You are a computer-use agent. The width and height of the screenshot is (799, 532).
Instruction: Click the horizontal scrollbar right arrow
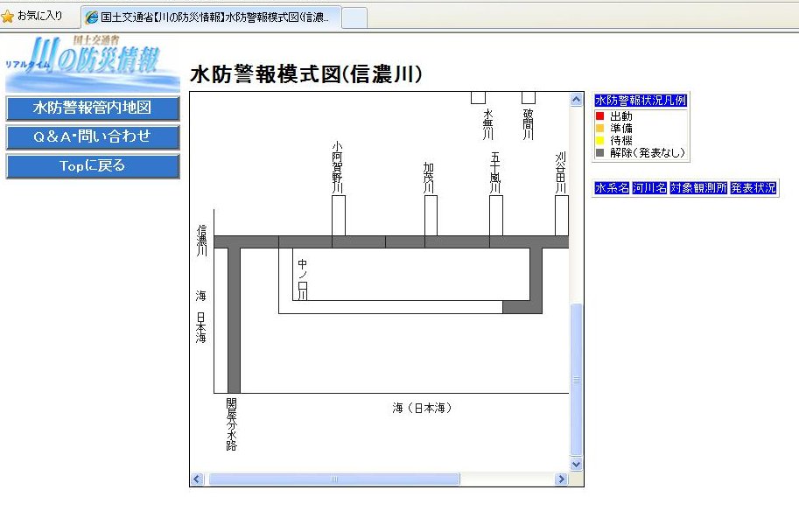tap(562, 479)
